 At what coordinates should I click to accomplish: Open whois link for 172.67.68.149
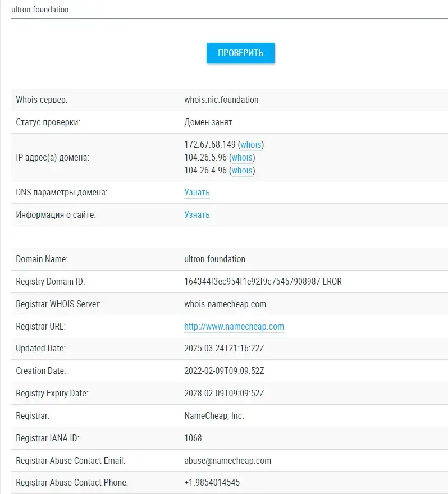click(x=251, y=145)
